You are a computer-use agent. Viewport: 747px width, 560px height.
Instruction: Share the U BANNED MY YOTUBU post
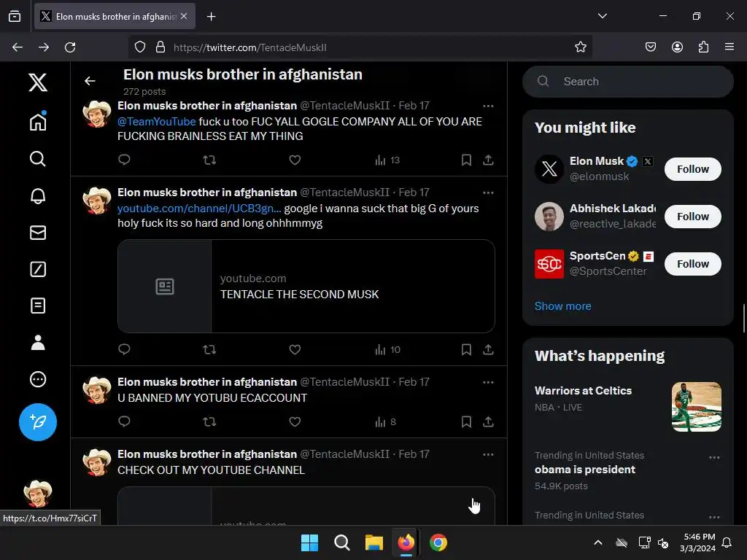[x=488, y=422]
